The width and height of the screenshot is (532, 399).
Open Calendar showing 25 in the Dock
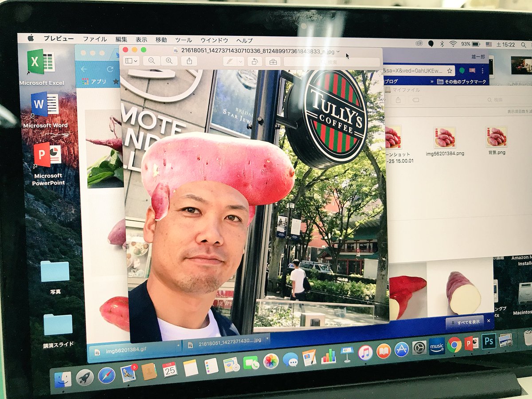click(x=170, y=369)
